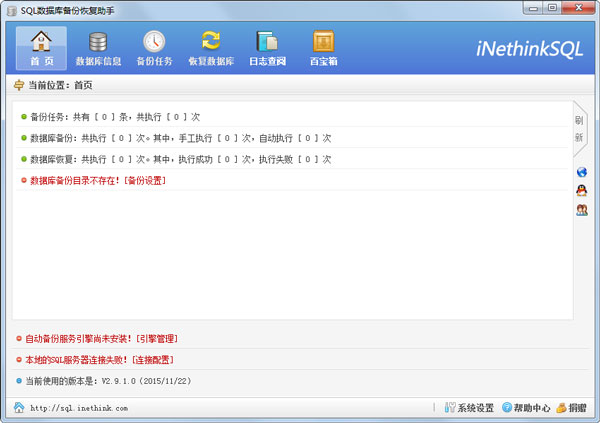The width and height of the screenshot is (600, 423).
Task: Open 日志查阅 log viewer icon
Action: tap(267, 48)
